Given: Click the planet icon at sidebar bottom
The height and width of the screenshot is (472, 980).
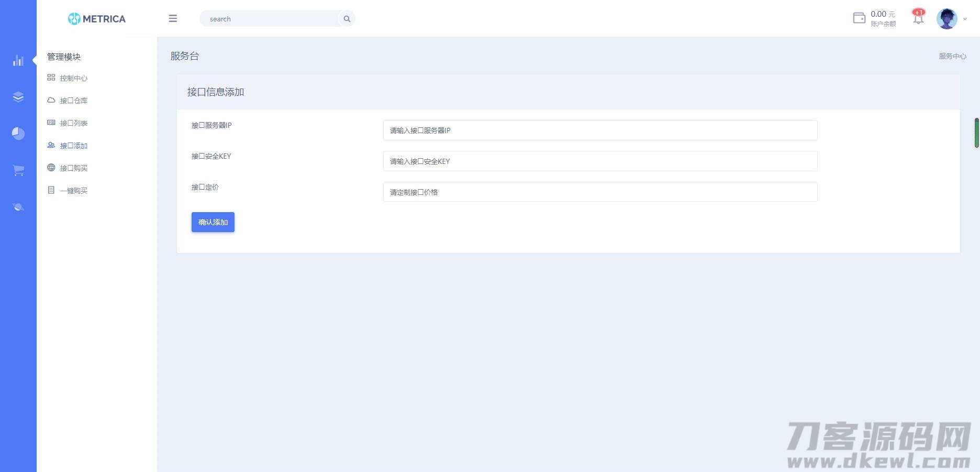Looking at the screenshot, I should pyautogui.click(x=18, y=206).
